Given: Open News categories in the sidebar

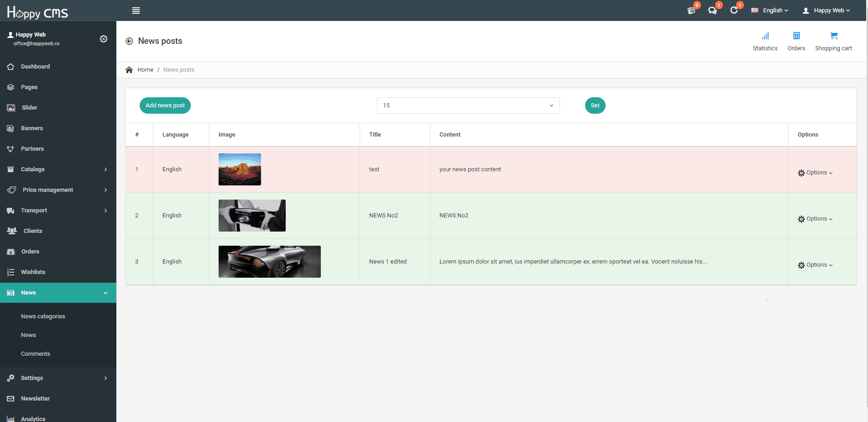Looking at the screenshot, I should pyautogui.click(x=43, y=316).
